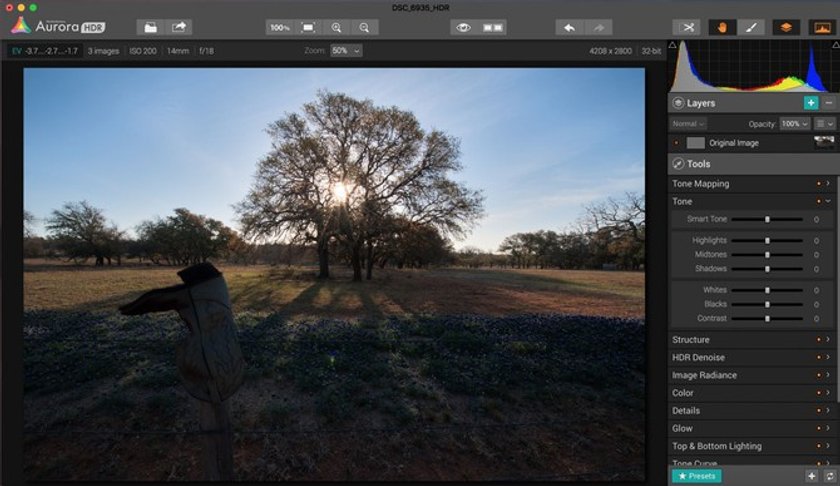Image resolution: width=840 pixels, height=486 pixels.
Task: Click the Tools panel header icon
Action: point(678,164)
